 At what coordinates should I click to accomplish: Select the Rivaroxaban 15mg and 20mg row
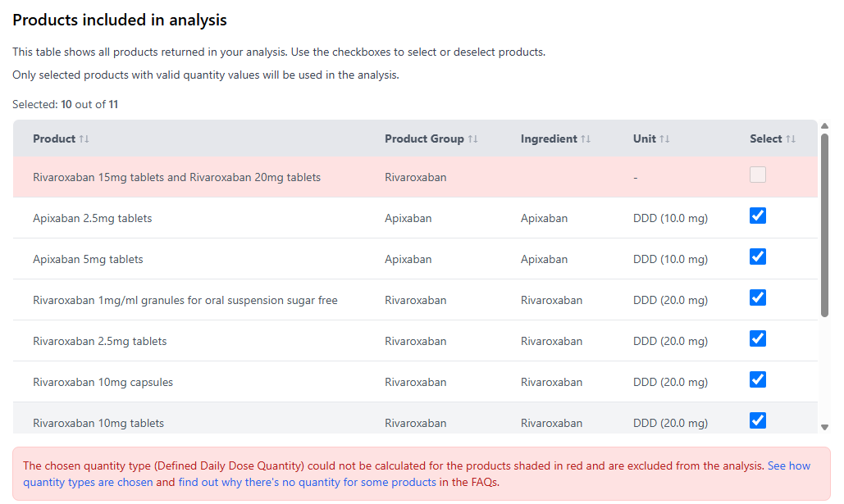click(x=176, y=178)
